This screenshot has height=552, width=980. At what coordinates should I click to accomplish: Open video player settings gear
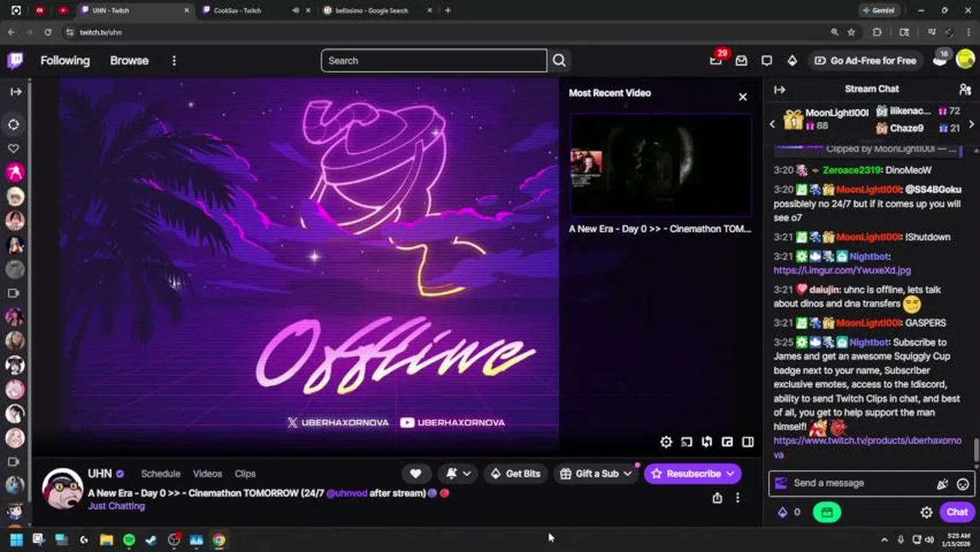[x=666, y=442]
